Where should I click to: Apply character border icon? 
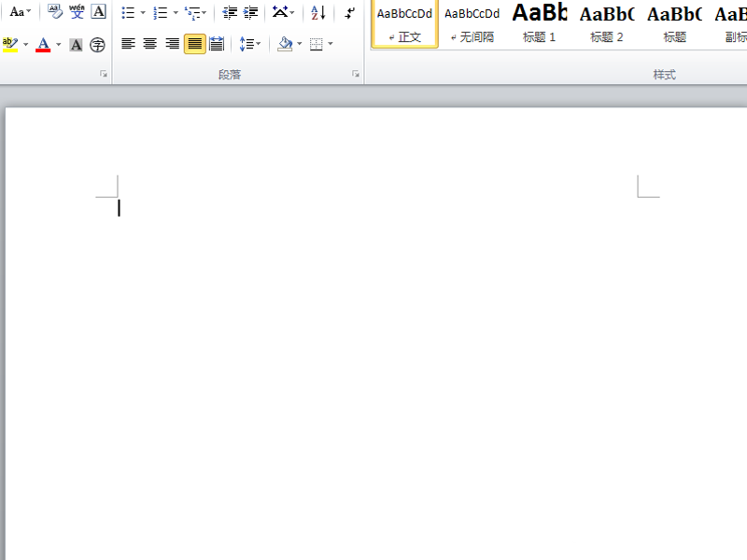click(x=99, y=11)
